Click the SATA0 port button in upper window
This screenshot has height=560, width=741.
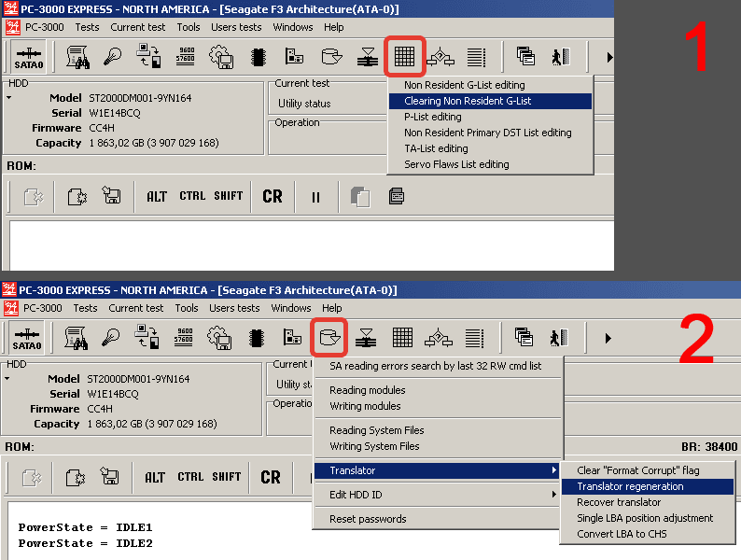pyautogui.click(x=29, y=57)
